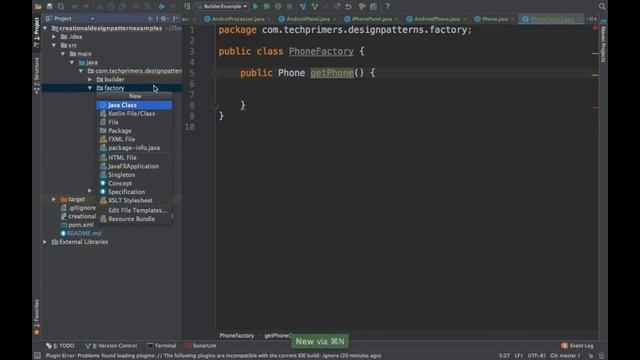Image resolution: width=640 pixels, height=360 pixels.
Task: Select .gitignore in project tree
Action: tap(78, 208)
